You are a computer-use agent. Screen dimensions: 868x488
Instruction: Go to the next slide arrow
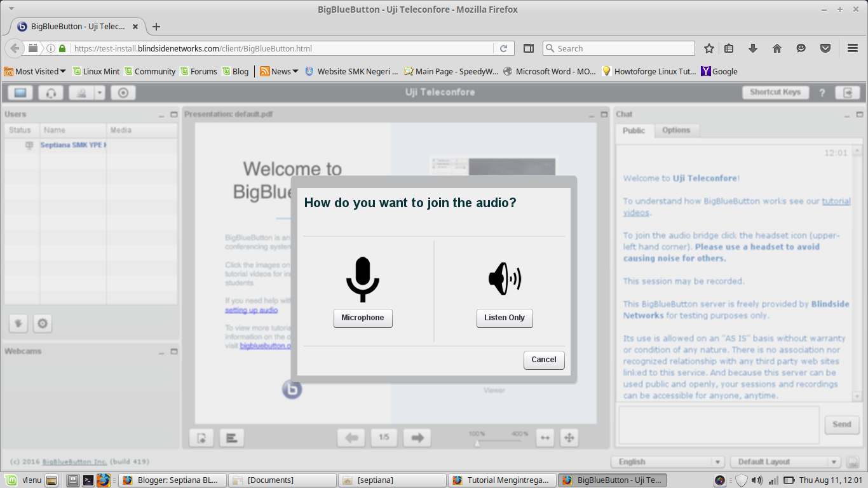tap(417, 438)
